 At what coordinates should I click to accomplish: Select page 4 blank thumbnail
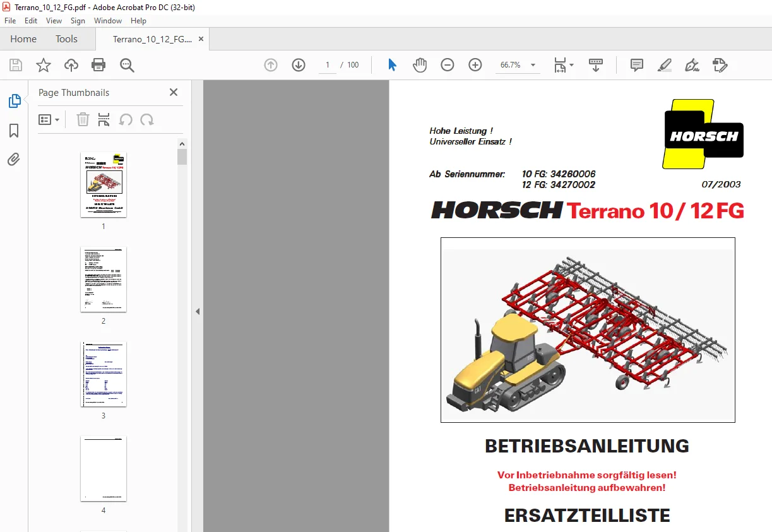pyautogui.click(x=104, y=468)
